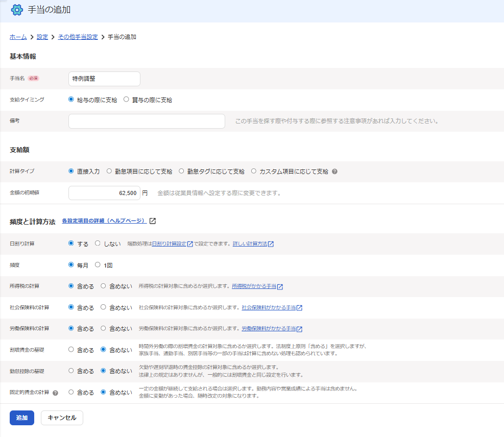Image resolution: width=504 pixels, height=437 pixels.
Task: Click the 備考 text input field
Action: click(147, 121)
